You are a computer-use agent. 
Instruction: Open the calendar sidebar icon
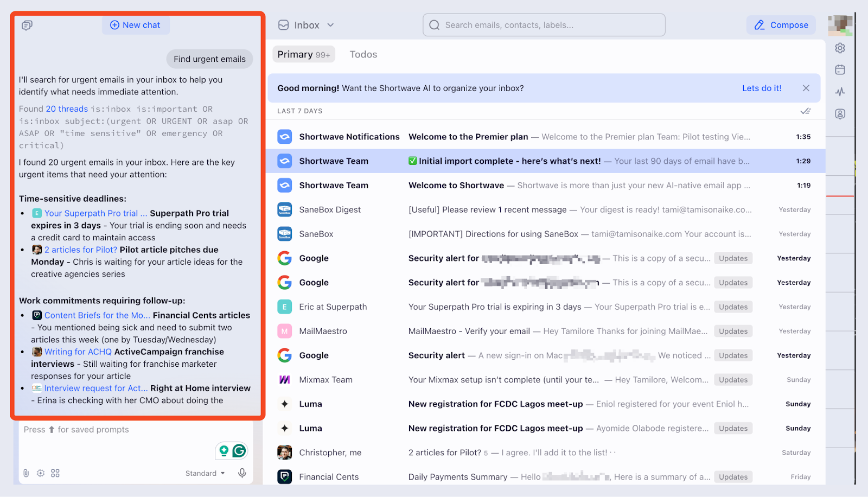tap(840, 69)
